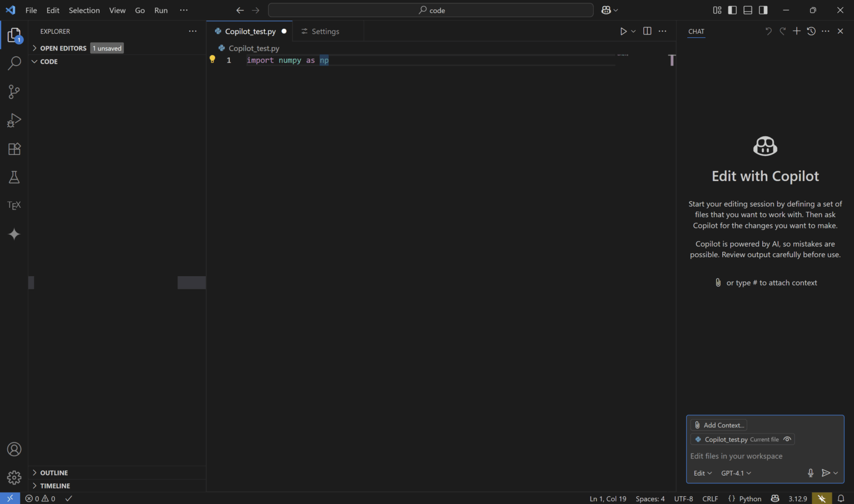Click the Add Context button in chat
This screenshot has width=854, height=504.
[719, 425]
